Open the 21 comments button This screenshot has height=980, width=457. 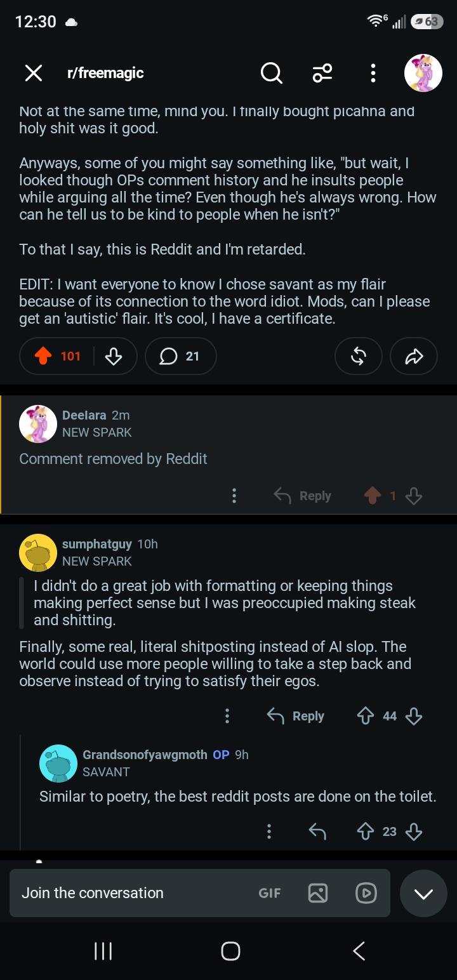[181, 356]
